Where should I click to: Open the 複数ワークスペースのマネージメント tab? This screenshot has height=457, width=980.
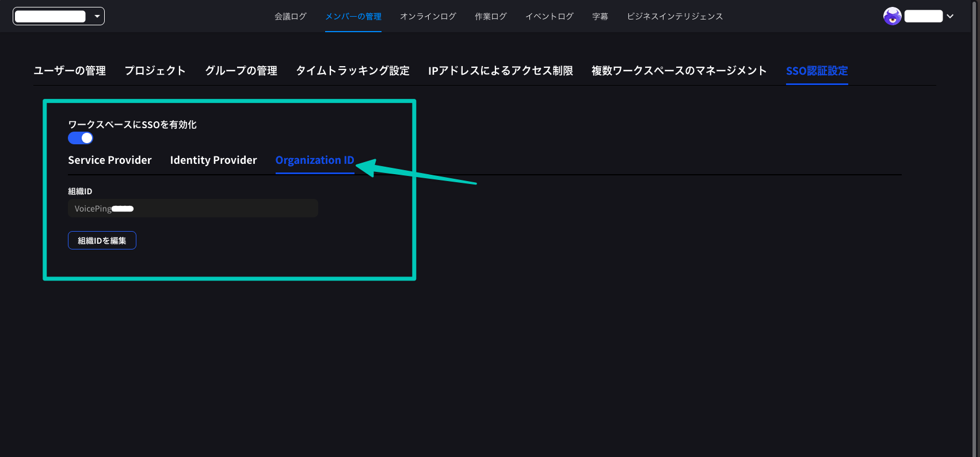pos(679,71)
